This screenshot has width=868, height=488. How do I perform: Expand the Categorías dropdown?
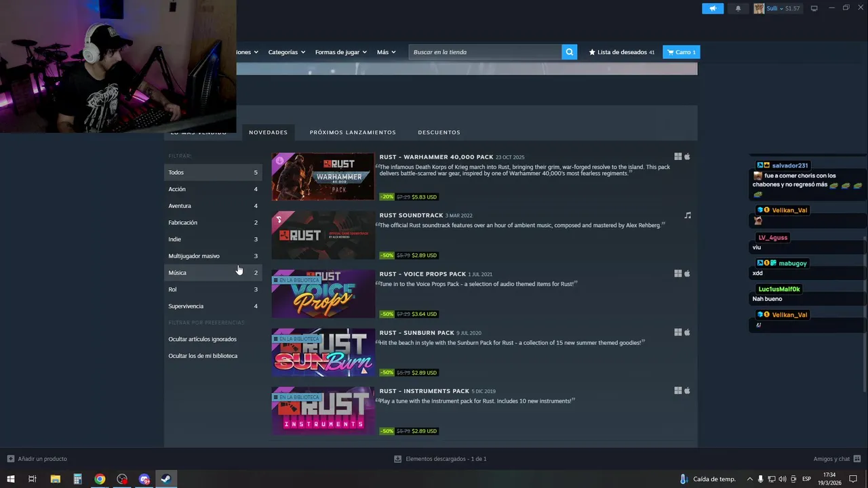(286, 52)
